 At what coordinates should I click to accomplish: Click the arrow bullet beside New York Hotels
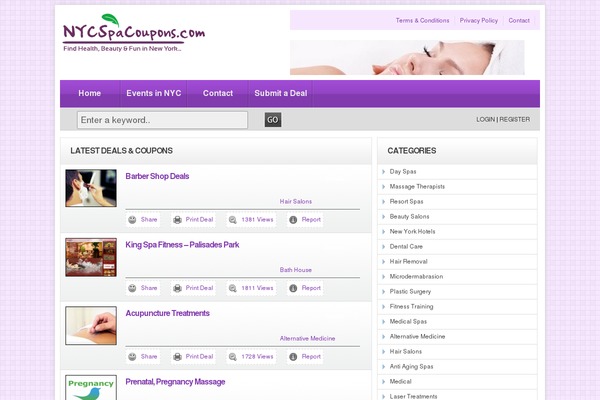tap(383, 232)
